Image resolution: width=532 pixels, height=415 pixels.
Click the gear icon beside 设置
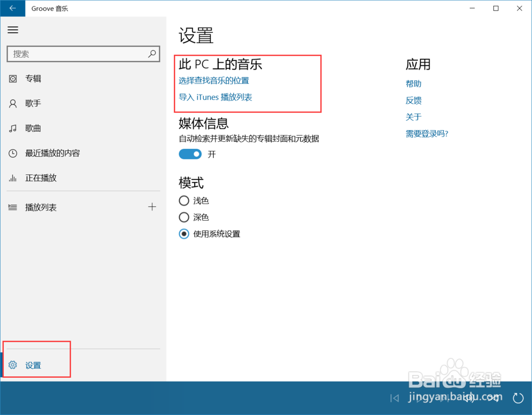coord(13,365)
